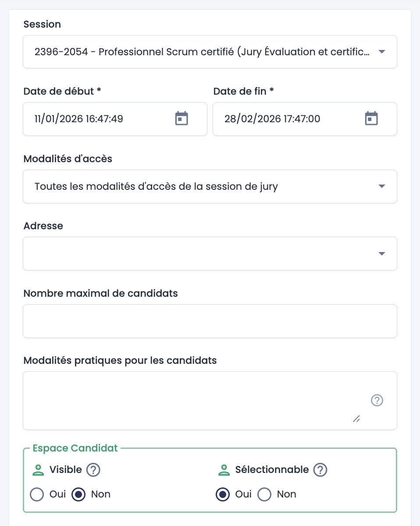Click inside the Nombre maximal de candidats field
Viewport: 420px width, 526px height.
click(210, 320)
